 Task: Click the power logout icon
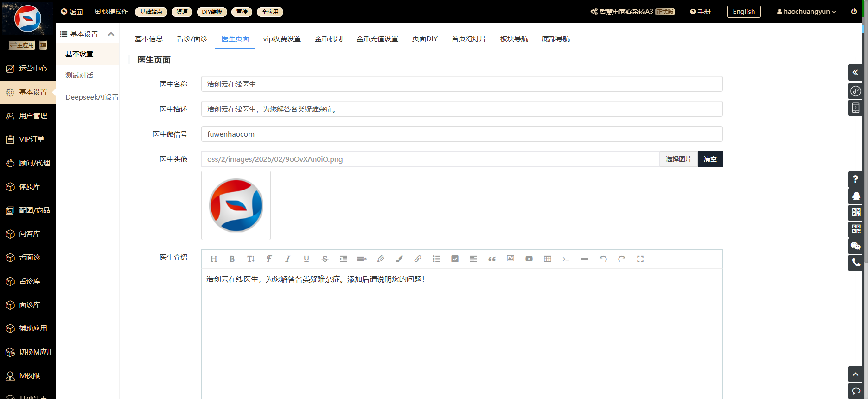click(854, 12)
